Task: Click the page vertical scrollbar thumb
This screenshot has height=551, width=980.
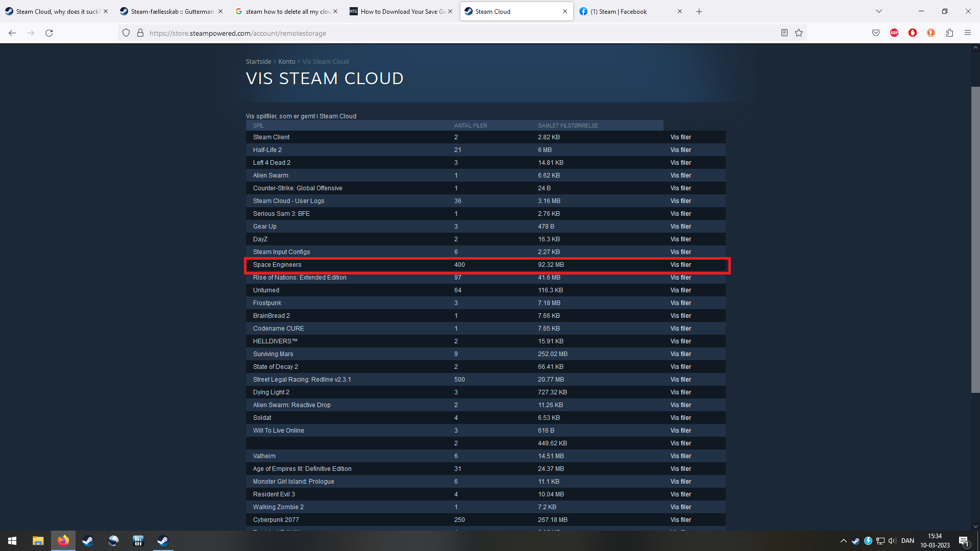Action: 975,240
